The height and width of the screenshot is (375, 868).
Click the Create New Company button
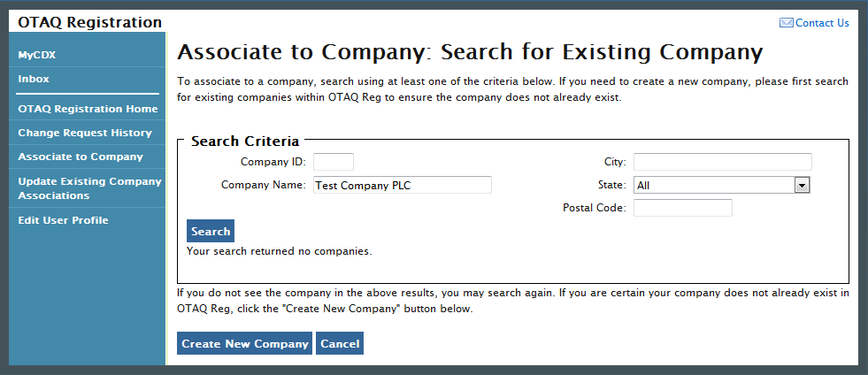(244, 343)
